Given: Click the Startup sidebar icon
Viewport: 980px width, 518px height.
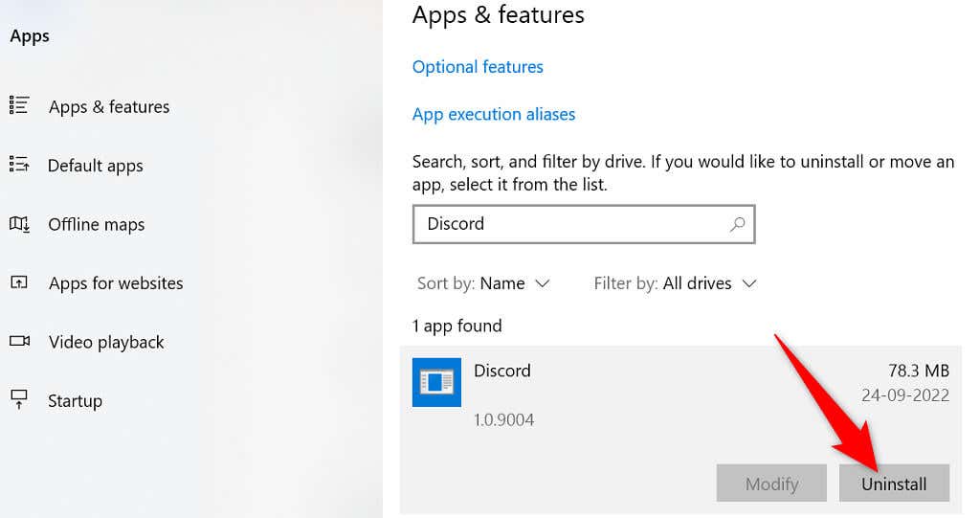Looking at the screenshot, I should pos(19,400).
